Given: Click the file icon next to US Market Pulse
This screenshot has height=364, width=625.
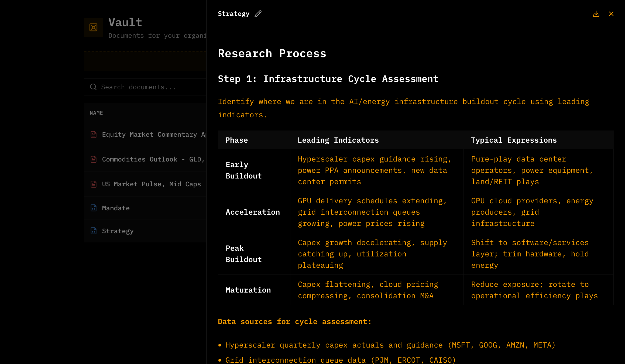Looking at the screenshot, I should pyautogui.click(x=93, y=184).
